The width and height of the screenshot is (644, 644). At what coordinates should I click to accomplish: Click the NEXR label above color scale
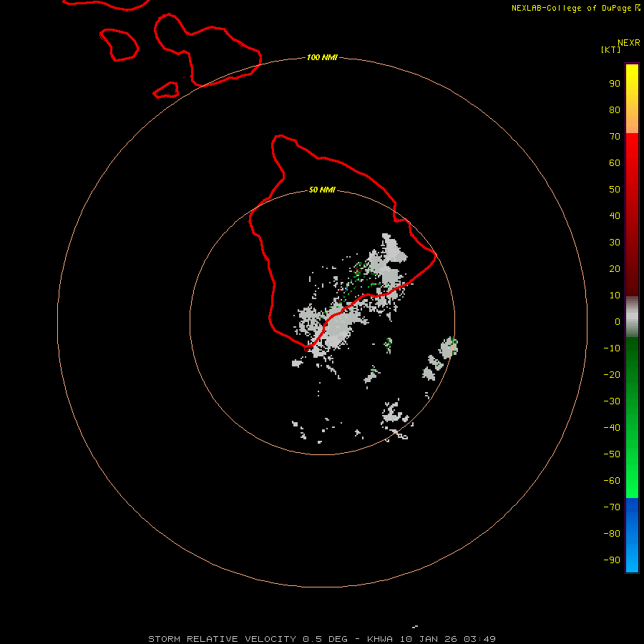[x=629, y=43]
